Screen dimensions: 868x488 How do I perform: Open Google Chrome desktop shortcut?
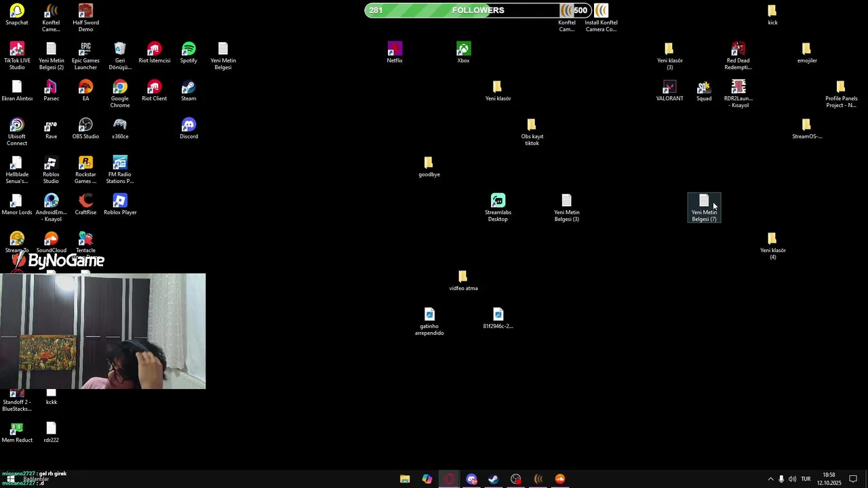[x=120, y=94]
